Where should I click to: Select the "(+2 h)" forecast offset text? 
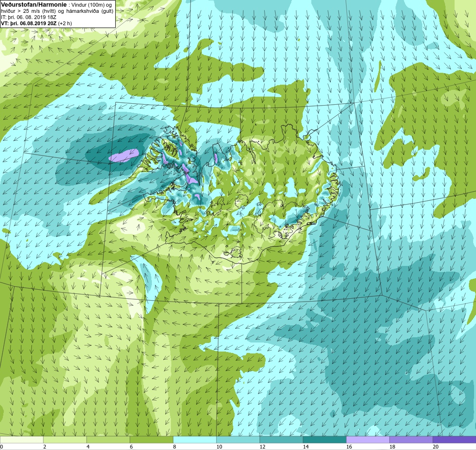tap(65, 23)
